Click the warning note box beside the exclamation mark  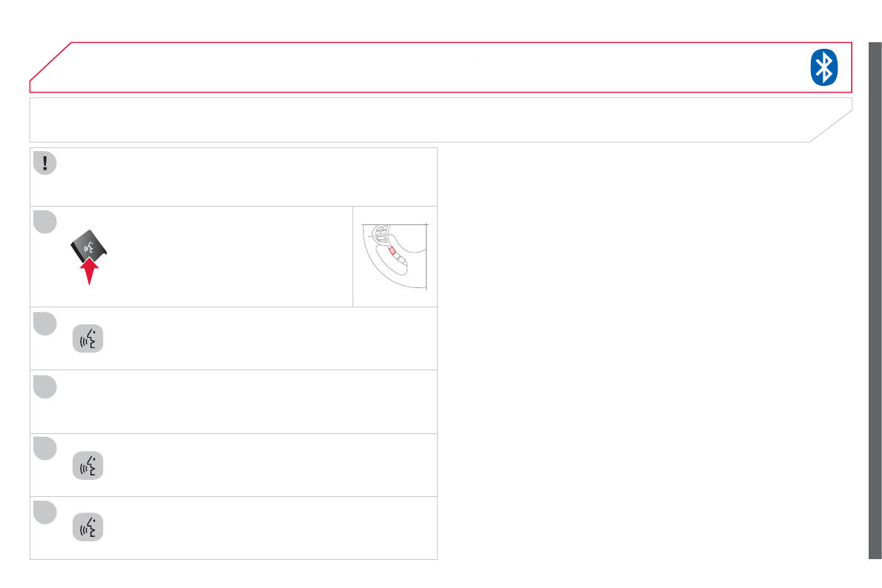click(x=244, y=176)
